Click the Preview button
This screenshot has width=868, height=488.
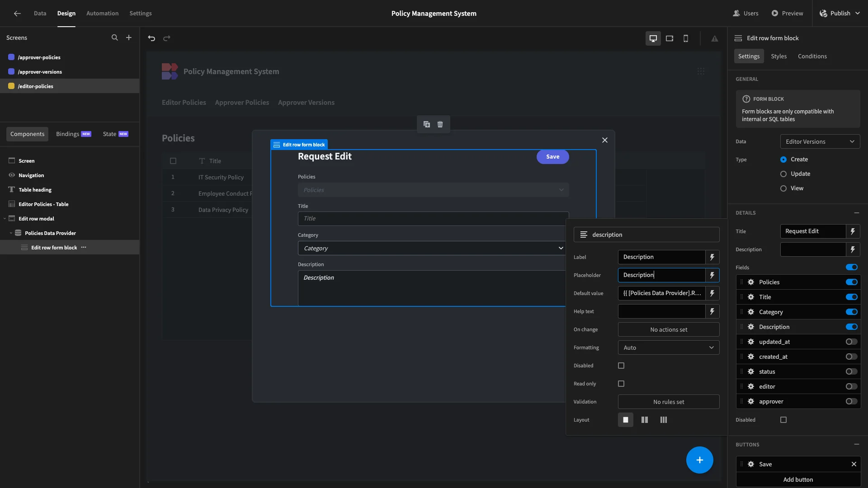[787, 14]
